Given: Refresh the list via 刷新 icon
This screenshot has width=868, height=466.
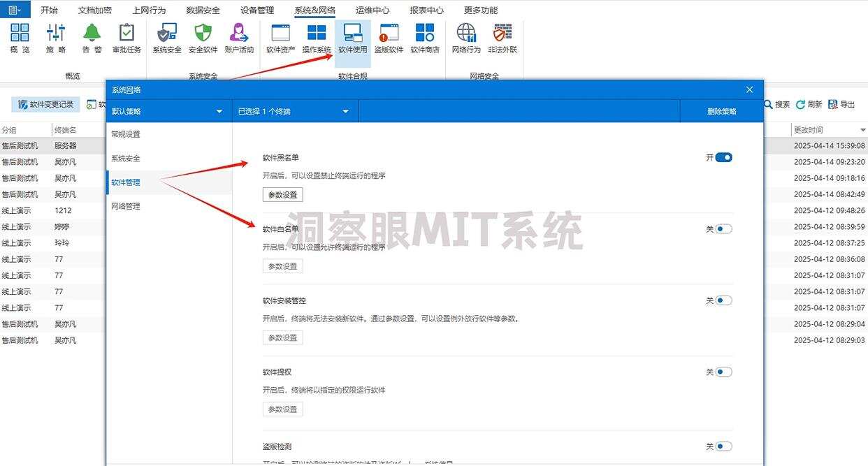Looking at the screenshot, I should [x=809, y=105].
